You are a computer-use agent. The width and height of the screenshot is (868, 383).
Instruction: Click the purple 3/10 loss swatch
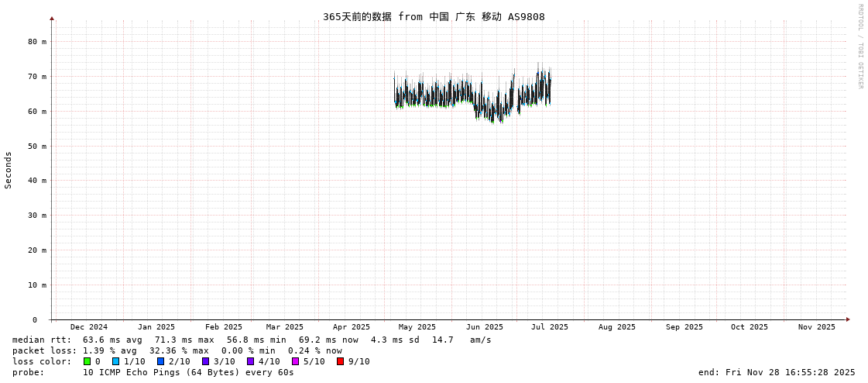[205, 361]
